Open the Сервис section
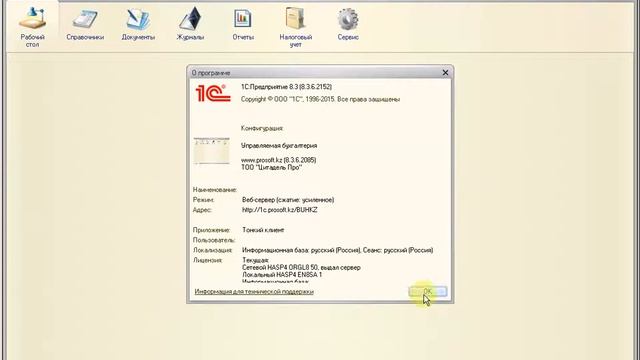 tap(348, 25)
